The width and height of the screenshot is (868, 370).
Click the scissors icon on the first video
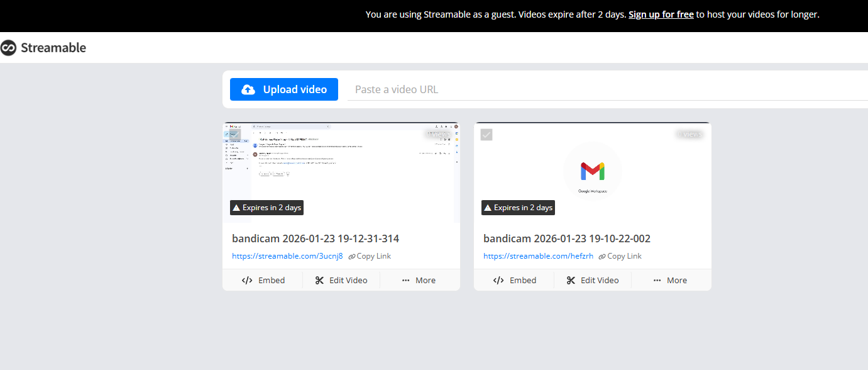tap(319, 280)
